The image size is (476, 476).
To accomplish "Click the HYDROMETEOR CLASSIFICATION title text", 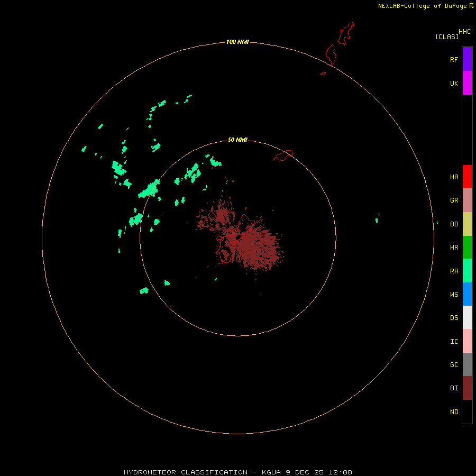I will point(186,472).
